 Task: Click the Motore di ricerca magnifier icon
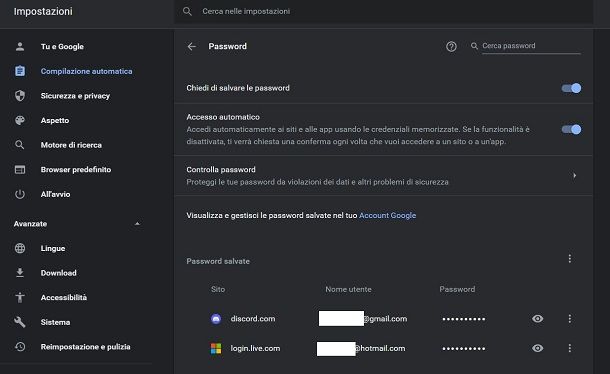20,145
